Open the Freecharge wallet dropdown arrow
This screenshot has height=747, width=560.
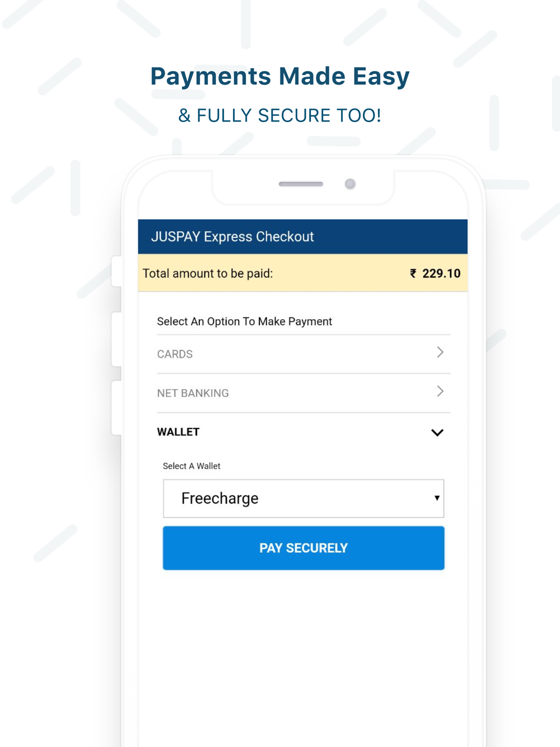click(437, 498)
